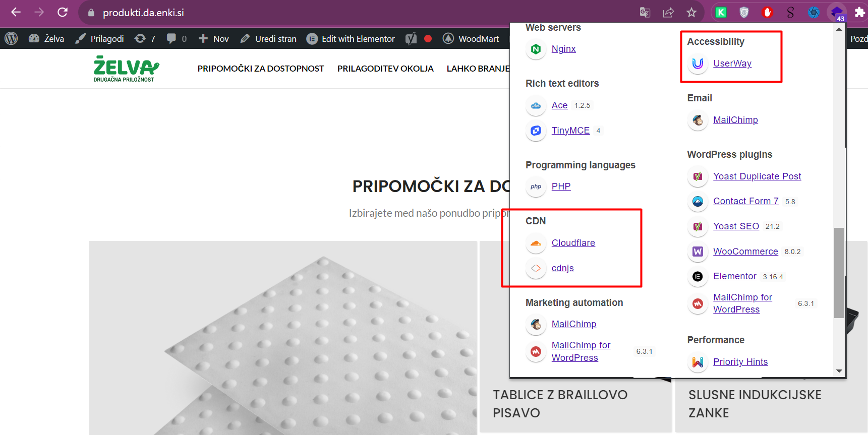
Task: Open SLUSNE INDUKCIJSKE ZANKE card
Action: (755, 404)
